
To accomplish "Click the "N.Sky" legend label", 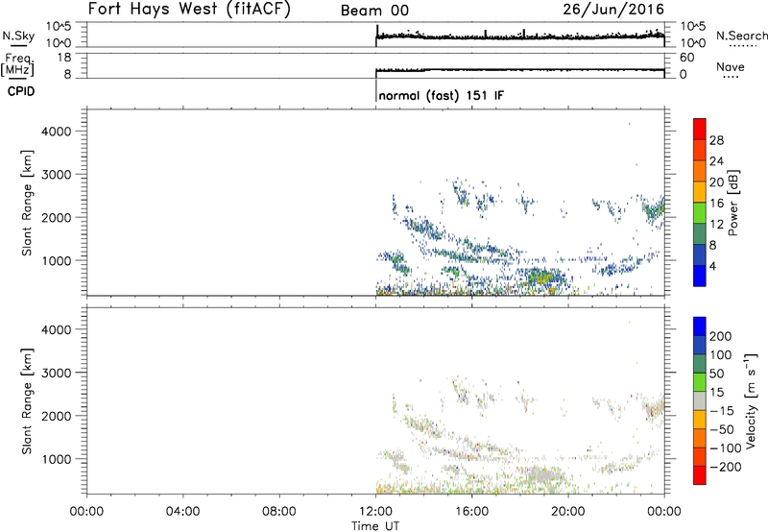I will pyautogui.click(x=18, y=36).
